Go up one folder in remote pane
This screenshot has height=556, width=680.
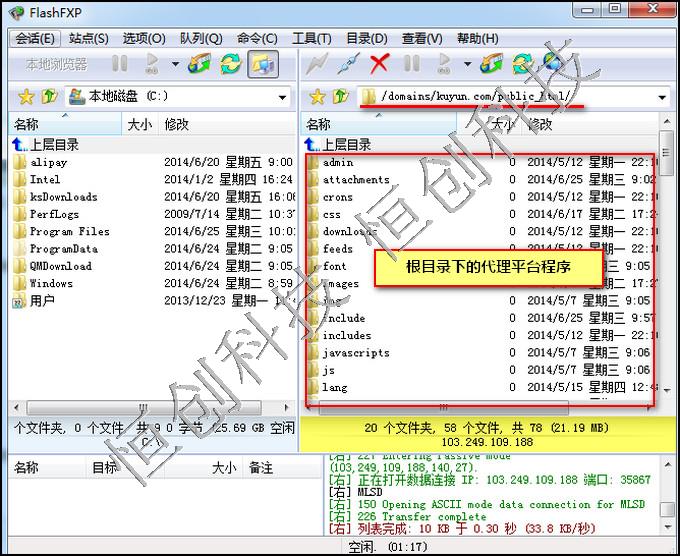(x=341, y=96)
